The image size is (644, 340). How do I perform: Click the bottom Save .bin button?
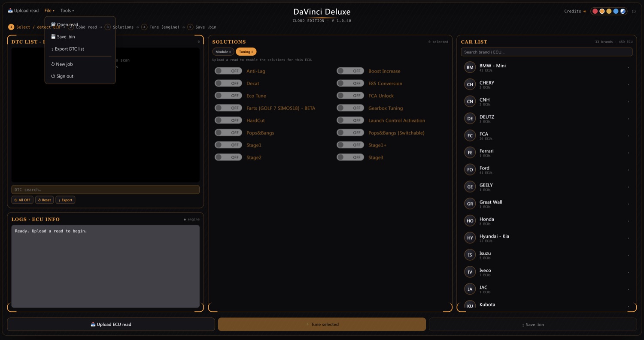(533, 325)
